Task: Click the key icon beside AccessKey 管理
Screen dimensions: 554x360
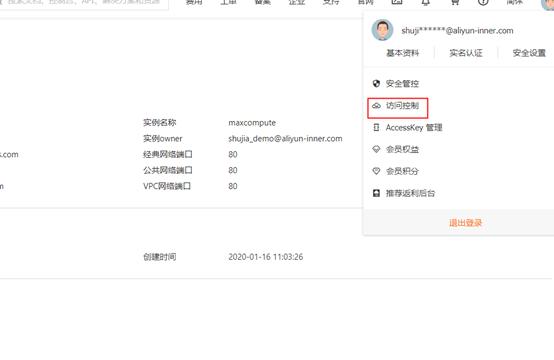Action: tap(376, 127)
